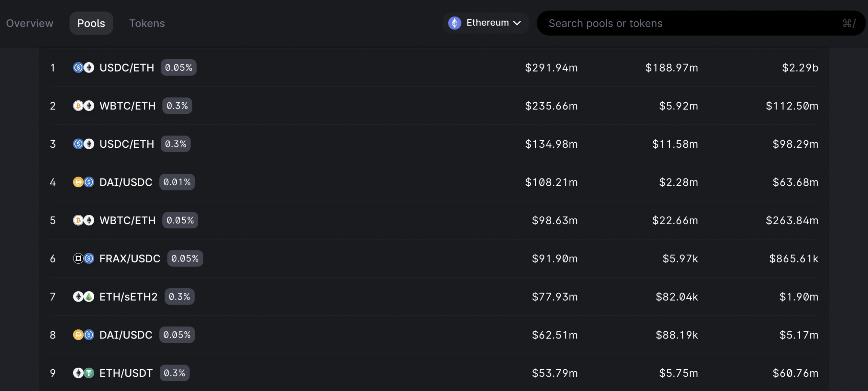Open the FRAX/USDC pool name link
This screenshot has width=868, height=391.
(130, 259)
